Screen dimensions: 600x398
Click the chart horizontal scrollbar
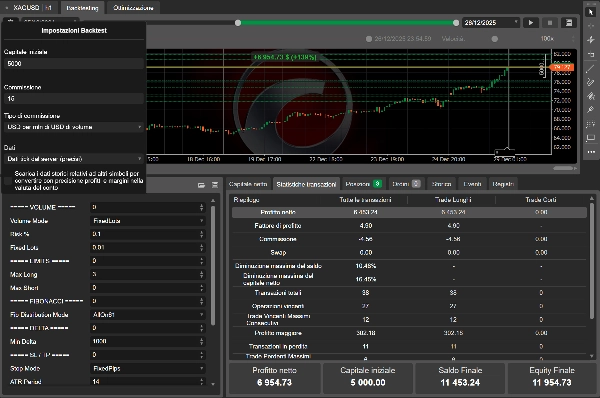click(563, 168)
